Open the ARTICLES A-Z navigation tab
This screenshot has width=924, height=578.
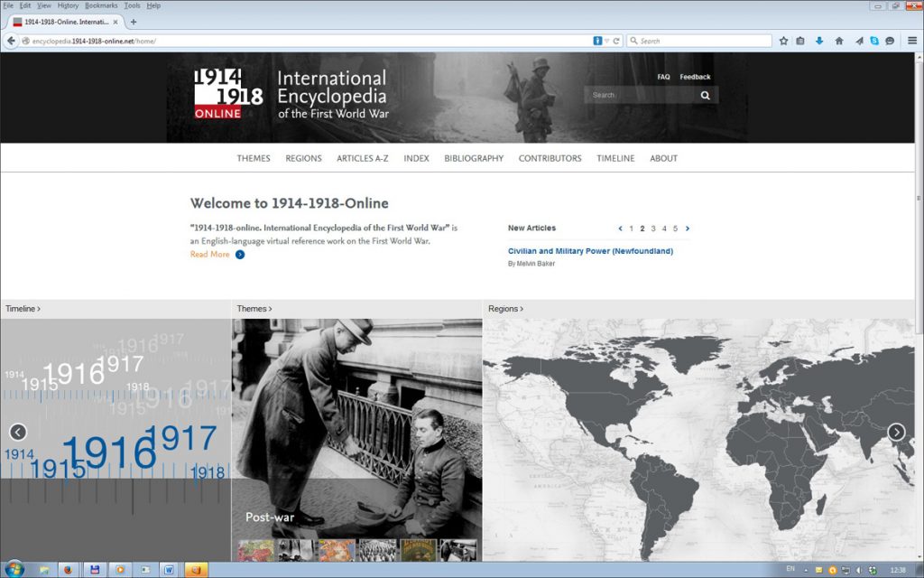[x=361, y=158]
